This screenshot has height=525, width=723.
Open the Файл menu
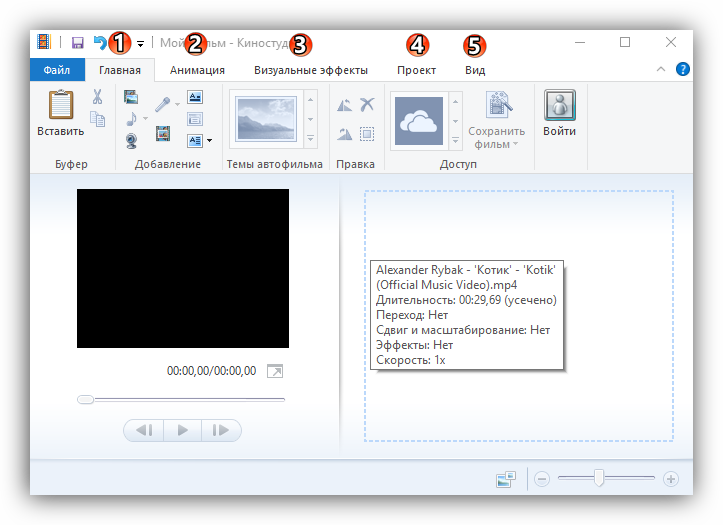(57, 70)
